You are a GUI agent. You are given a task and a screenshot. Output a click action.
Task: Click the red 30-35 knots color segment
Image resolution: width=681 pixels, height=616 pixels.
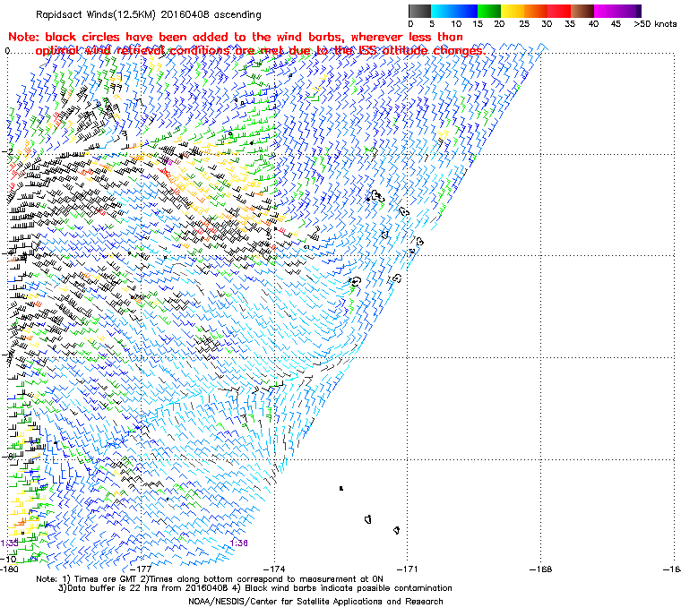click(x=559, y=11)
